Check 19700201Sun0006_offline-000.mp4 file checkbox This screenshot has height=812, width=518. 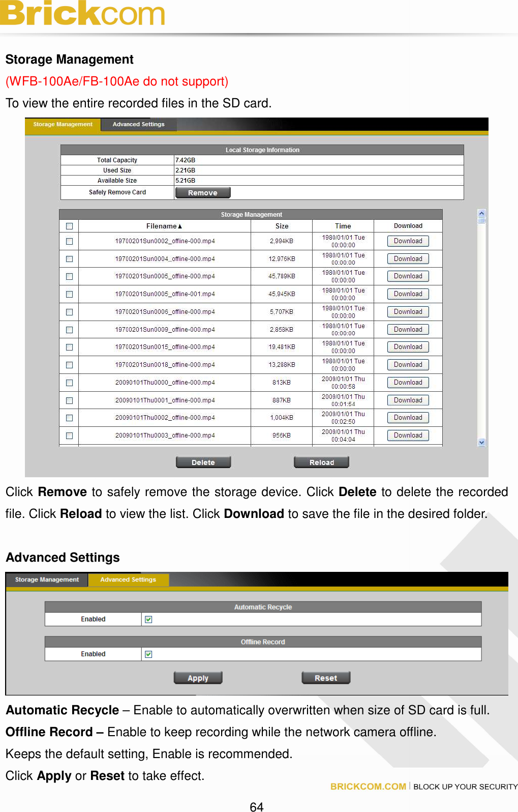(70, 312)
